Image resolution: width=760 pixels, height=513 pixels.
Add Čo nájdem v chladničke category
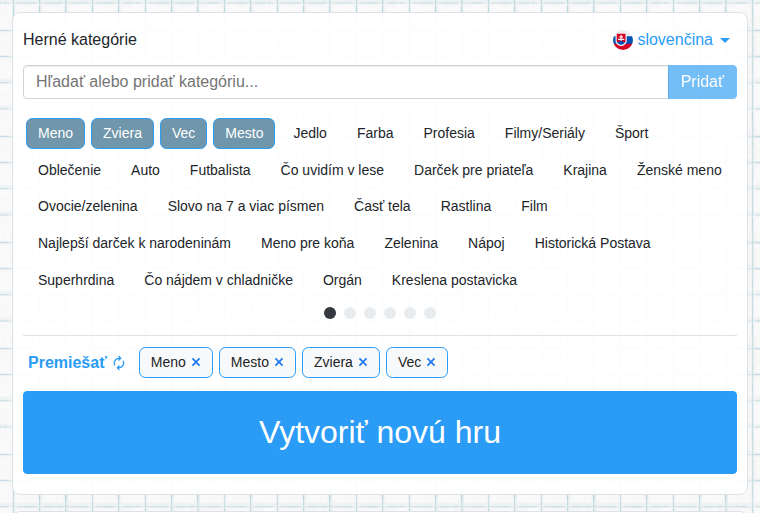point(219,280)
